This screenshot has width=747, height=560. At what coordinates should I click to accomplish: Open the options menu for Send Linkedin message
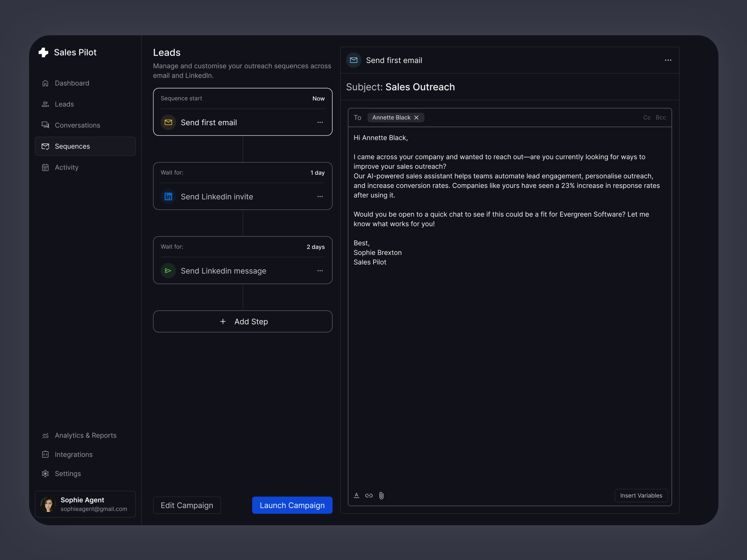[320, 271]
